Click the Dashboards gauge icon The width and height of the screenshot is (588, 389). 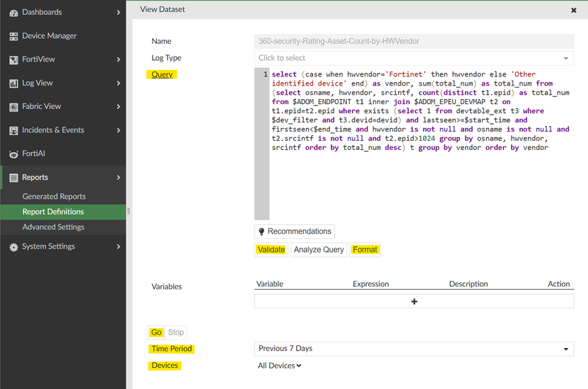(13, 13)
